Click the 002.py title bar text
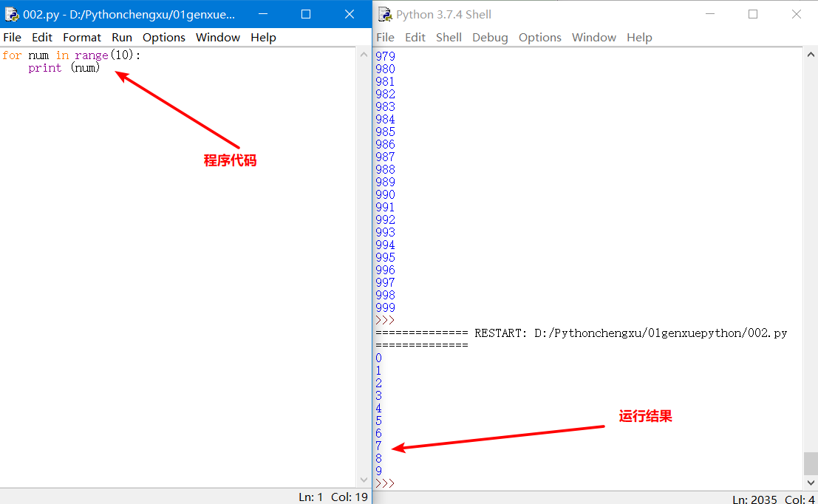818x504 pixels. pyautogui.click(x=129, y=15)
